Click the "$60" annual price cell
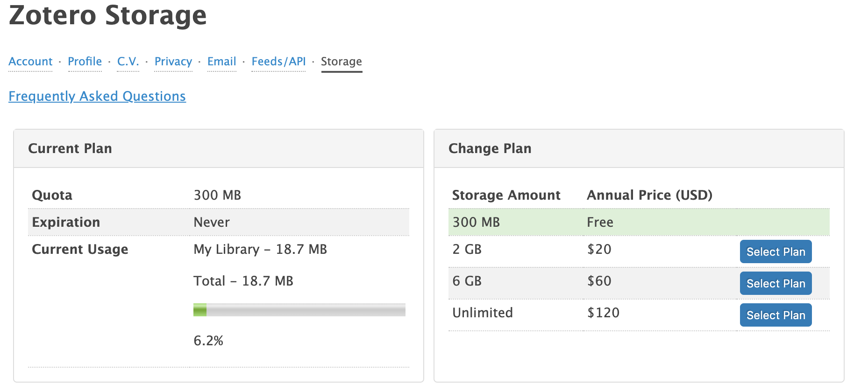868x391 pixels. [x=599, y=281]
